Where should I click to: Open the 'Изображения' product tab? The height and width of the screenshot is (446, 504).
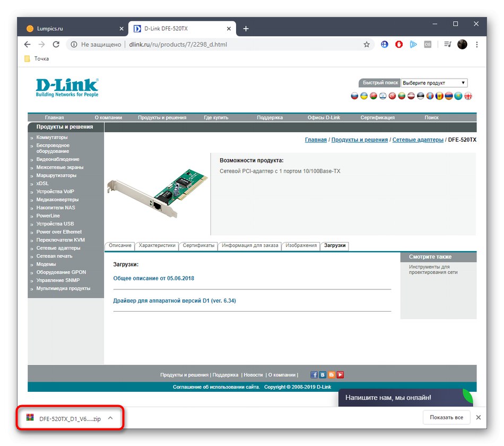(x=301, y=245)
